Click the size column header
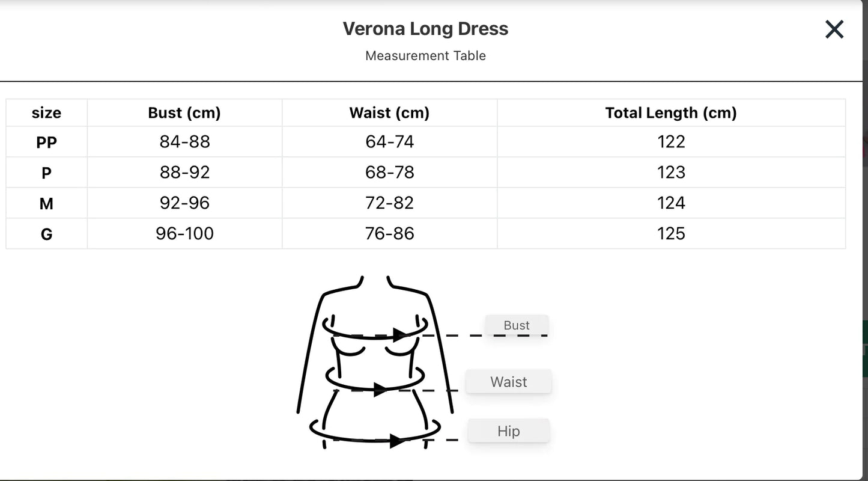Screen dimensions: 868x481 [46, 112]
